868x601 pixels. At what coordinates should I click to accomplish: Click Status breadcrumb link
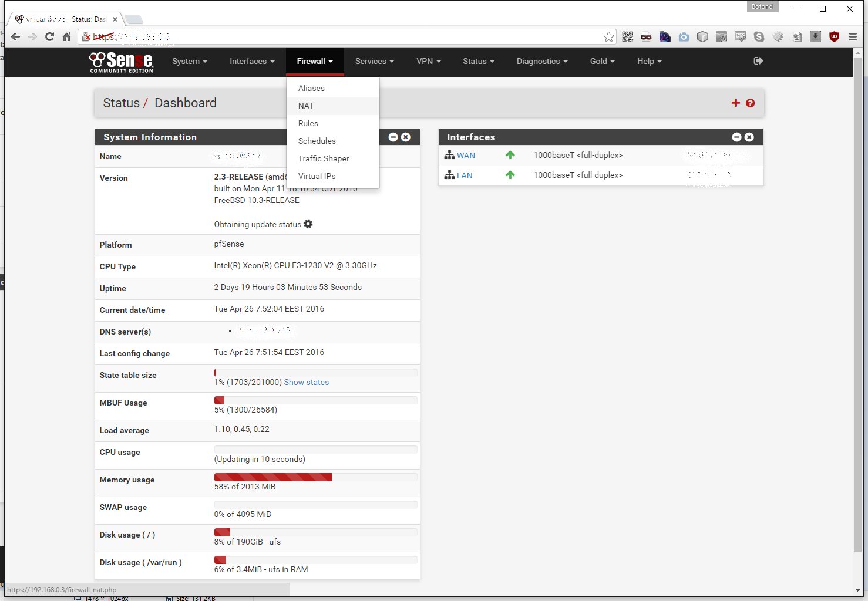click(122, 103)
